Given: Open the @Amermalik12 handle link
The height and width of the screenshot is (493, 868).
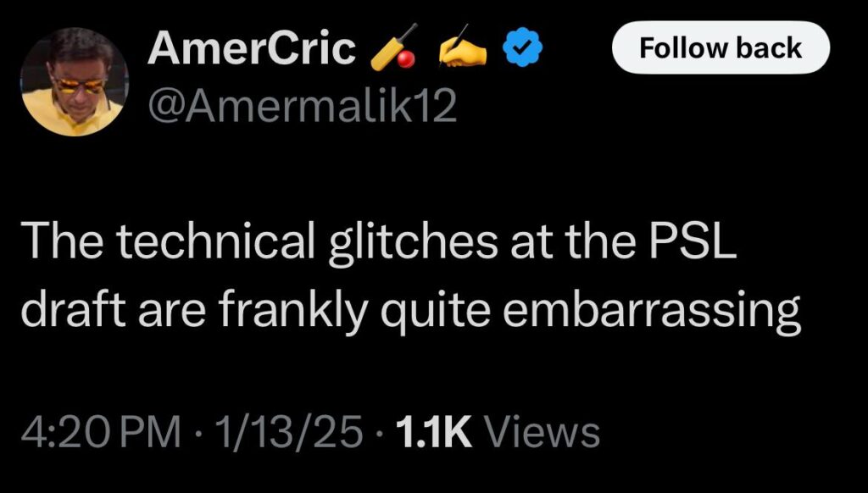Looking at the screenshot, I should 302,107.
